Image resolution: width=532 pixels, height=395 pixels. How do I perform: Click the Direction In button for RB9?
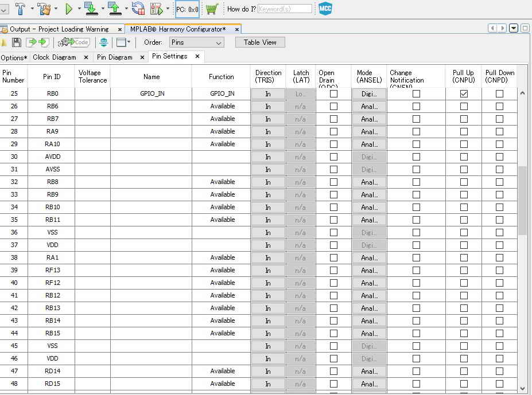click(x=268, y=195)
